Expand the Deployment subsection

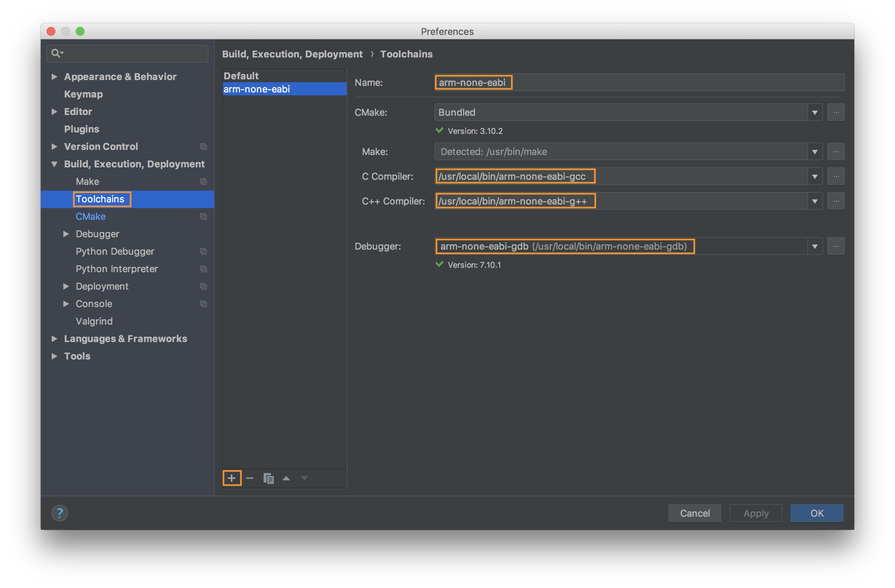click(x=66, y=286)
